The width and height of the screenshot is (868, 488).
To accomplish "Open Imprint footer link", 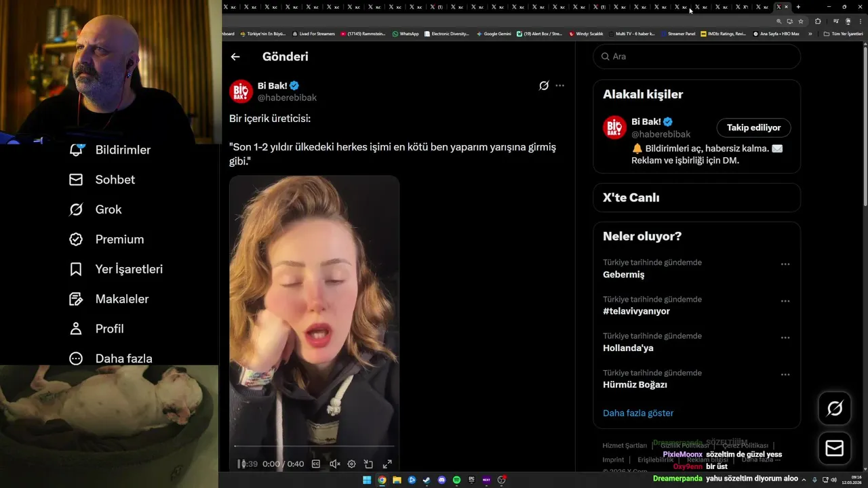I will [613, 460].
